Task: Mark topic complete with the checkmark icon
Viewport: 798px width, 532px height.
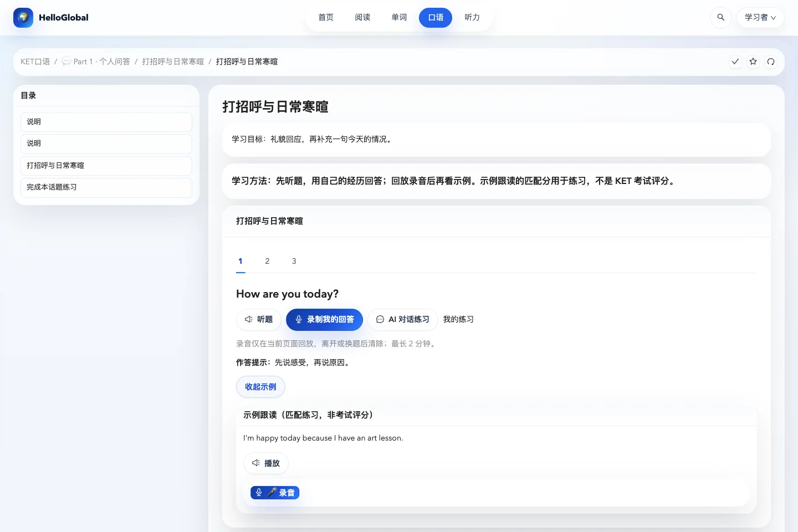Action: 735,62
